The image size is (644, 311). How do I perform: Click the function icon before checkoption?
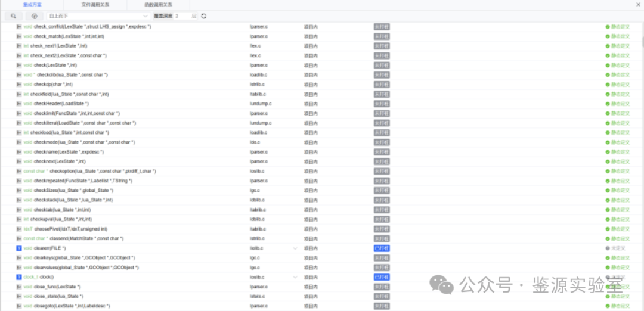(x=19, y=171)
